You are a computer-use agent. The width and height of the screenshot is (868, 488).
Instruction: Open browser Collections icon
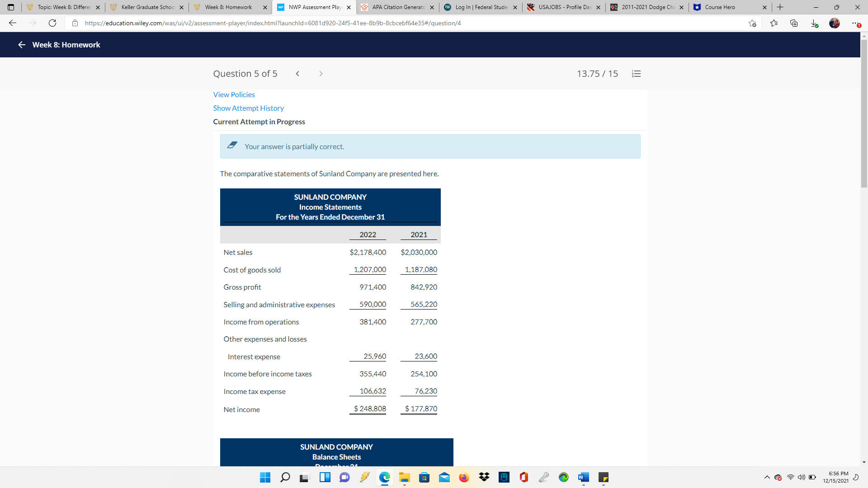[794, 23]
